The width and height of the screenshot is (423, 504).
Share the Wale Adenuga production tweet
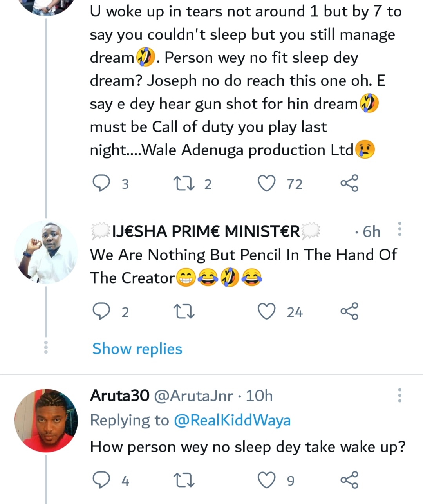pyautogui.click(x=349, y=183)
